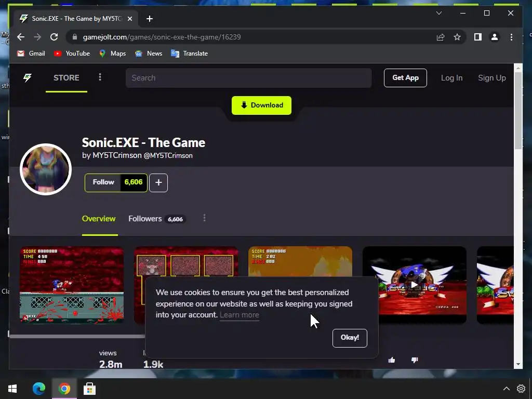Open the yellow-framed character select screenshot
The width and height of the screenshot is (532, 399).
tap(186, 261)
